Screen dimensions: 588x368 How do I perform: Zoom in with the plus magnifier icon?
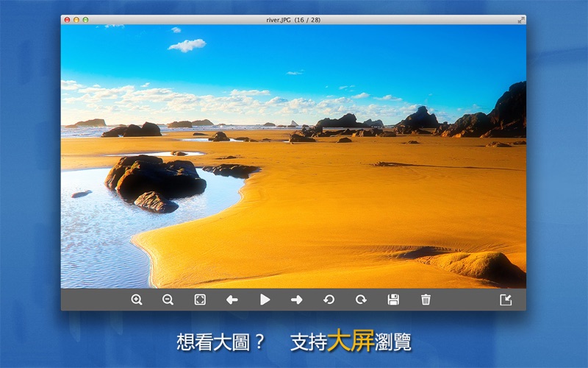[x=137, y=300]
